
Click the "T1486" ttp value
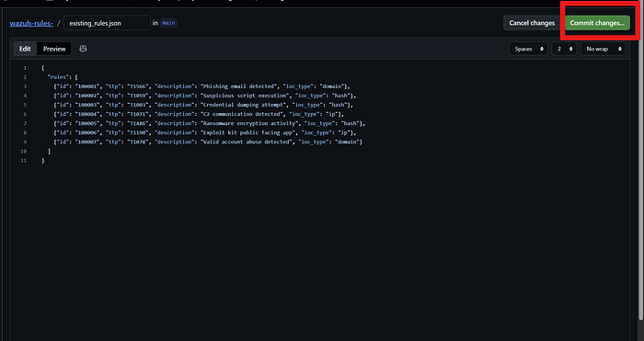tap(138, 123)
